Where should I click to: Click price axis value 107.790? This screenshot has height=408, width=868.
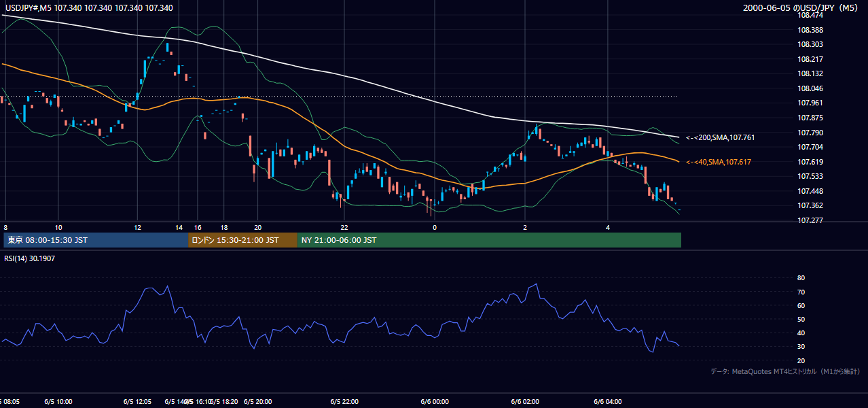coord(810,133)
